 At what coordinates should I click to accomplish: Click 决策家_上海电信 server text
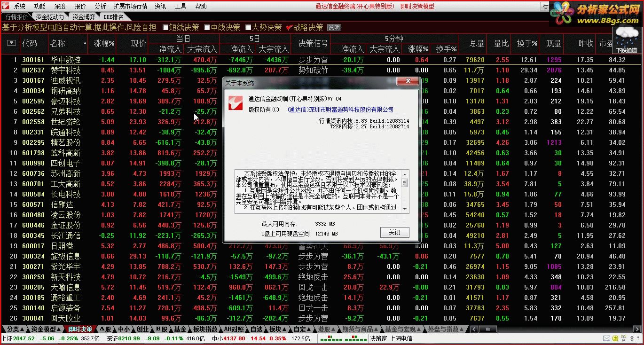click(x=391, y=338)
